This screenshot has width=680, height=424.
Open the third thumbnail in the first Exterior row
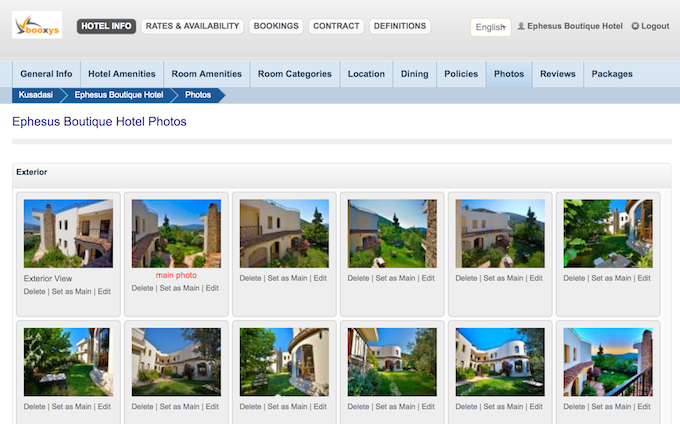[x=284, y=233]
